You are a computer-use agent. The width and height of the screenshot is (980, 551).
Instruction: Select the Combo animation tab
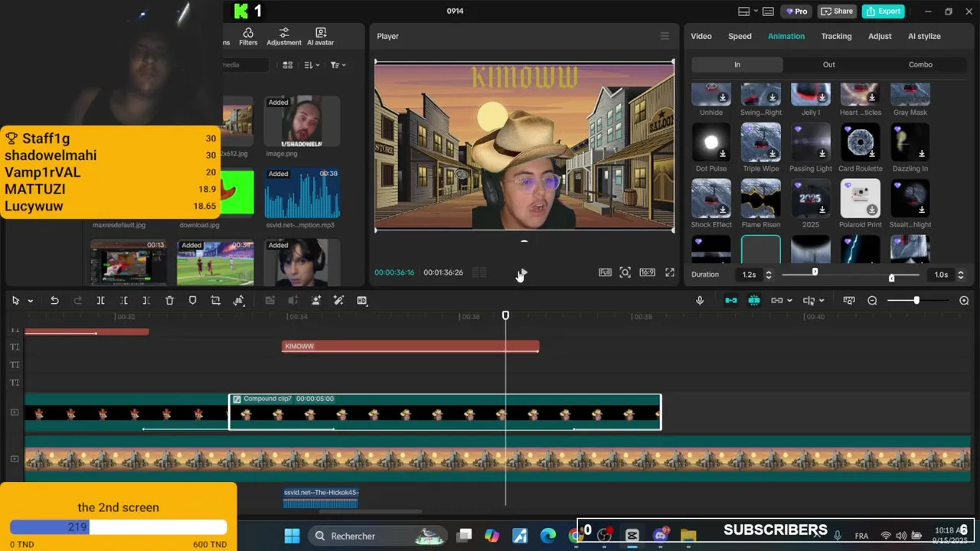920,64
